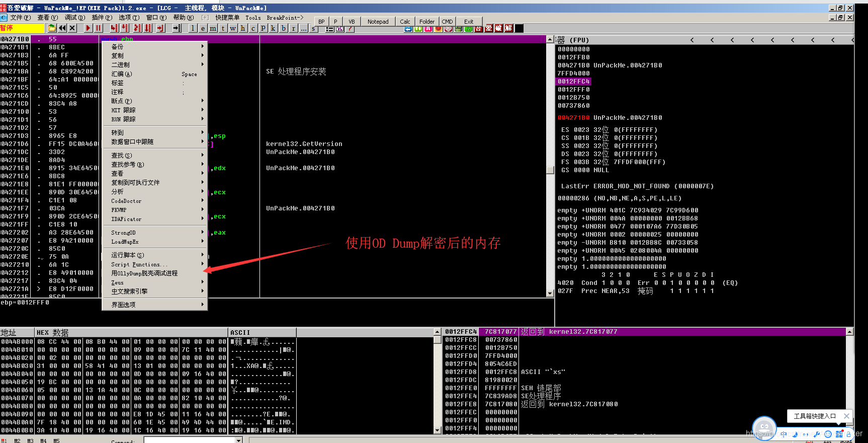The height and width of the screenshot is (443, 868).
Task: Click the Execute Till Return toolbar icon
Action: pos(161,28)
